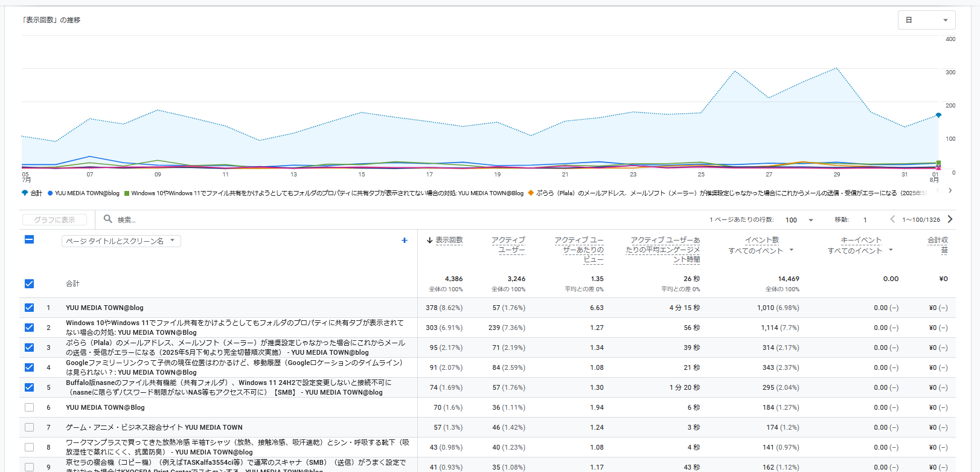Open the rows-per-page 100 dropdown

tap(799, 220)
